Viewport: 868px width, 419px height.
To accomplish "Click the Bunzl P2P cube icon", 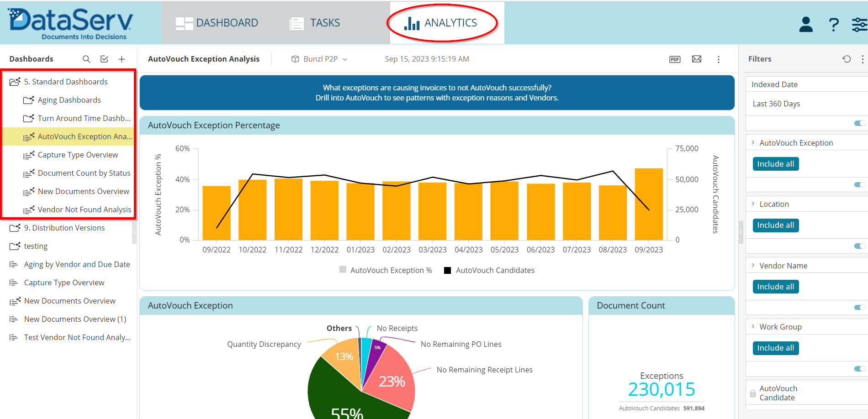I will (x=295, y=59).
